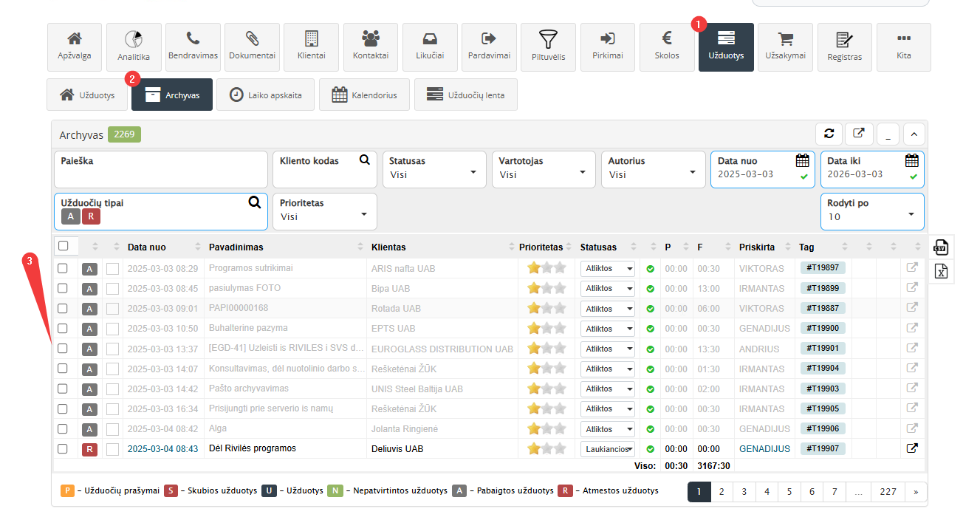Click magnifier icon in Kliento kodas field

point(365,160)
